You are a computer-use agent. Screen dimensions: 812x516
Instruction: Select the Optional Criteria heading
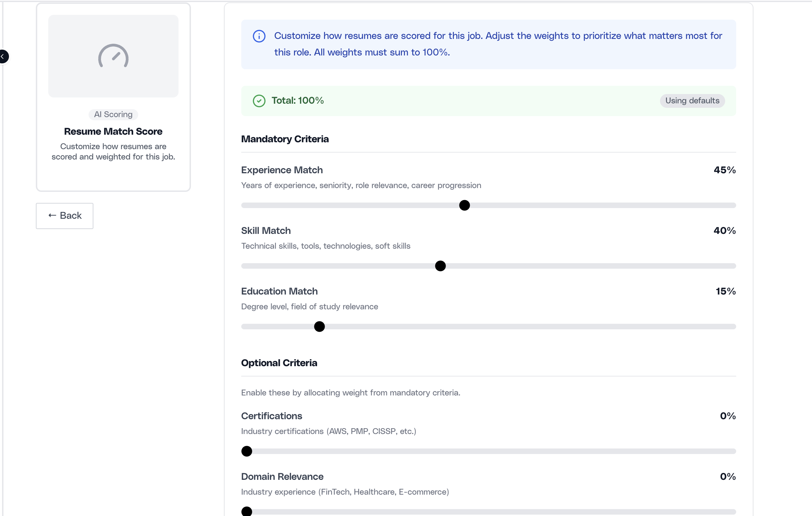pos(279,363)
